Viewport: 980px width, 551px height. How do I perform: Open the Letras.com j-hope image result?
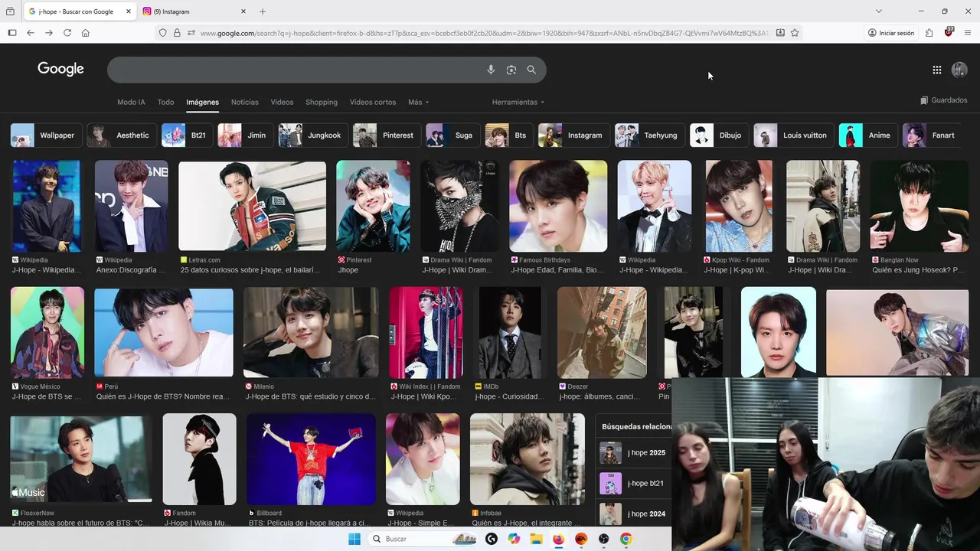click(252, 206)
